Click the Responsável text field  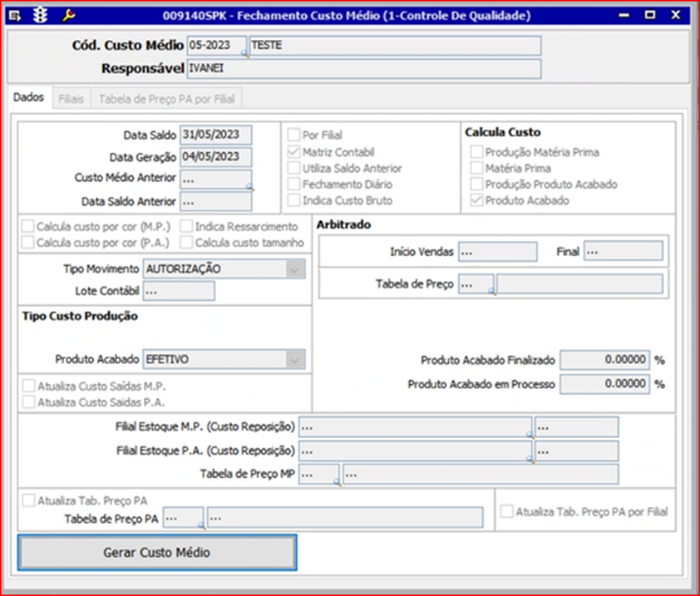tap(364, 69)
